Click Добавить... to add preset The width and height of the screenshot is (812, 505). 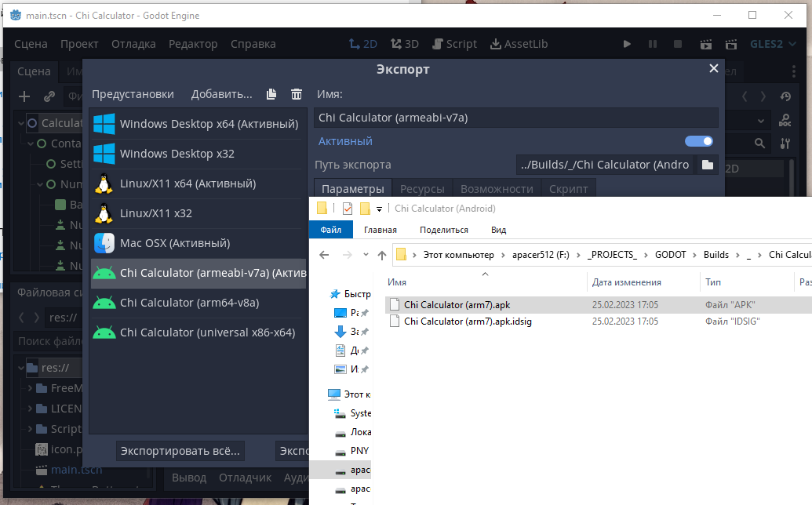tap(222, 94)
